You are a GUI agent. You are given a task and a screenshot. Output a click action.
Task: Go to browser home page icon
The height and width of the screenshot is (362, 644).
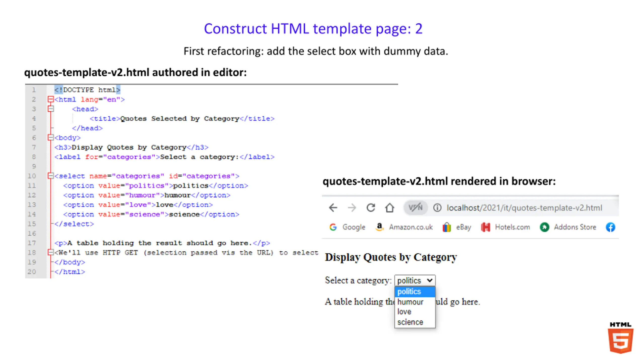coord(390,208)
